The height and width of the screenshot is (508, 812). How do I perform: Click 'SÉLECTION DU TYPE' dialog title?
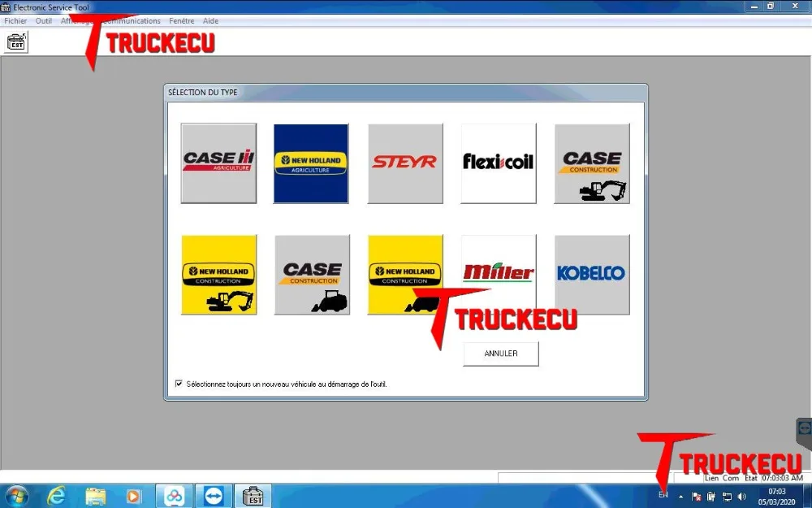tap(202, 93)
